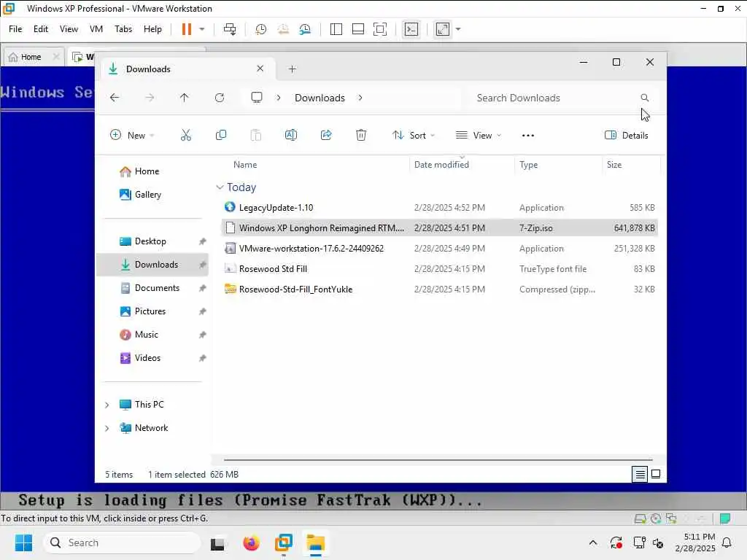Open VMware console view icon
This screenshot has width=747, height=560.
click(411, 29)
